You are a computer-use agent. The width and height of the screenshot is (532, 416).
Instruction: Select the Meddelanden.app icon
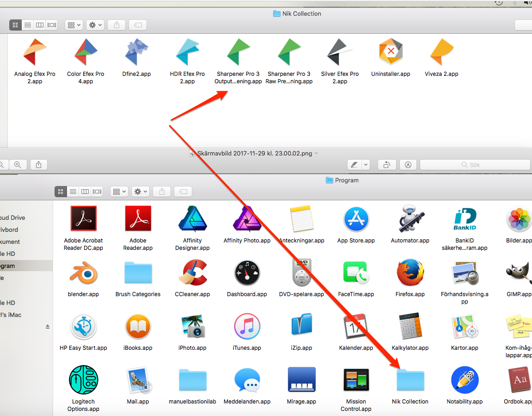(247, 380)
